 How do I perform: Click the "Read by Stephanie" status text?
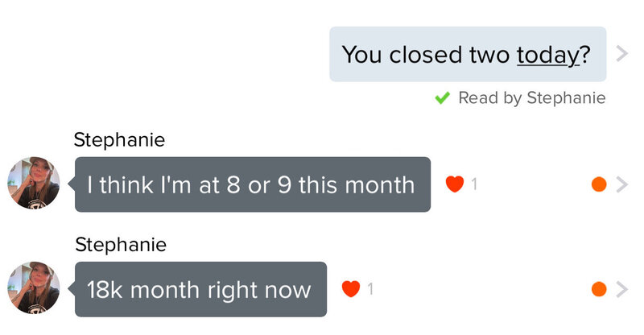point(531,98)
